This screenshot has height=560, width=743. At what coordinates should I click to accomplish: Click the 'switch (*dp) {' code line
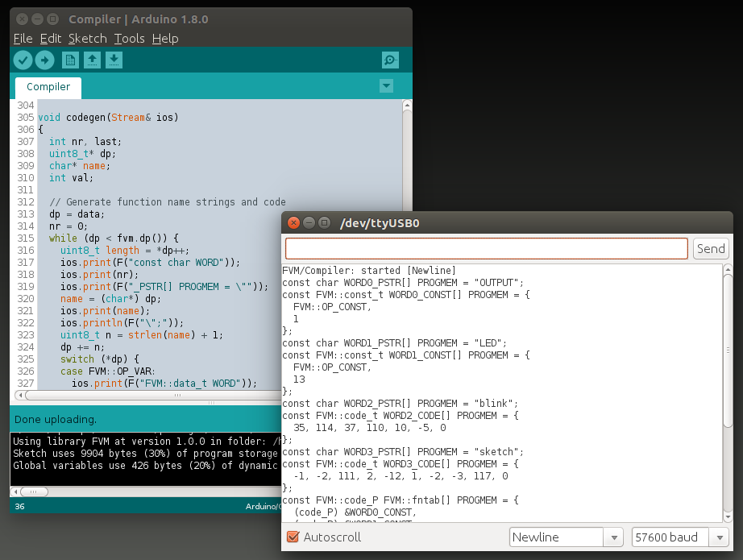pos(99,359)
